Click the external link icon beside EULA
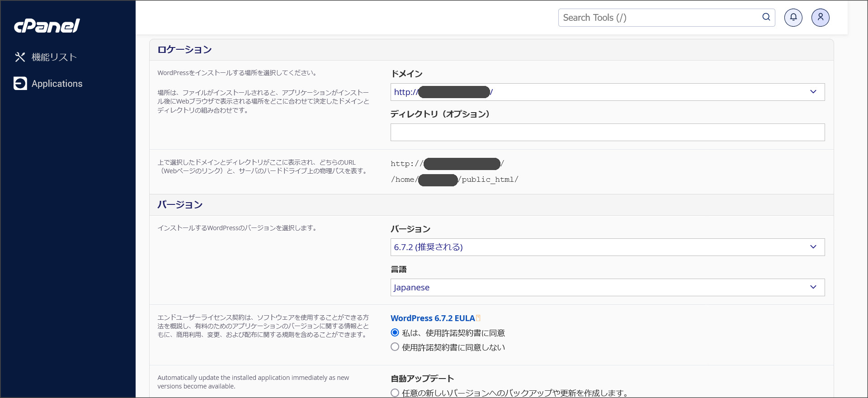 pos(478,318)
